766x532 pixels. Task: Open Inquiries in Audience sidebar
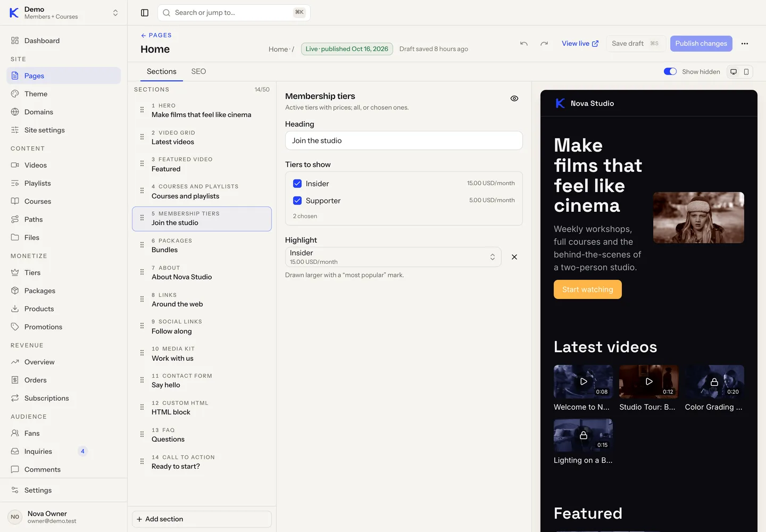pyautogui.click(x=64, y=451)
